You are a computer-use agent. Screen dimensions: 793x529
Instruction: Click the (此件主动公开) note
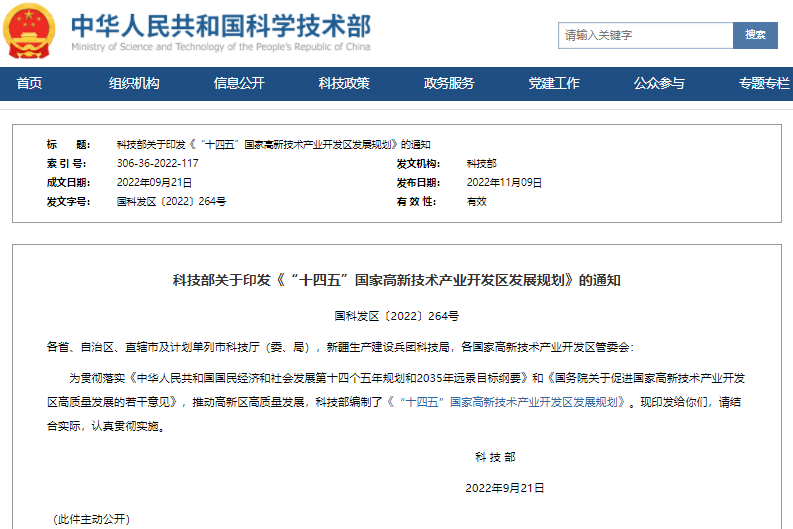pos(91,519)
